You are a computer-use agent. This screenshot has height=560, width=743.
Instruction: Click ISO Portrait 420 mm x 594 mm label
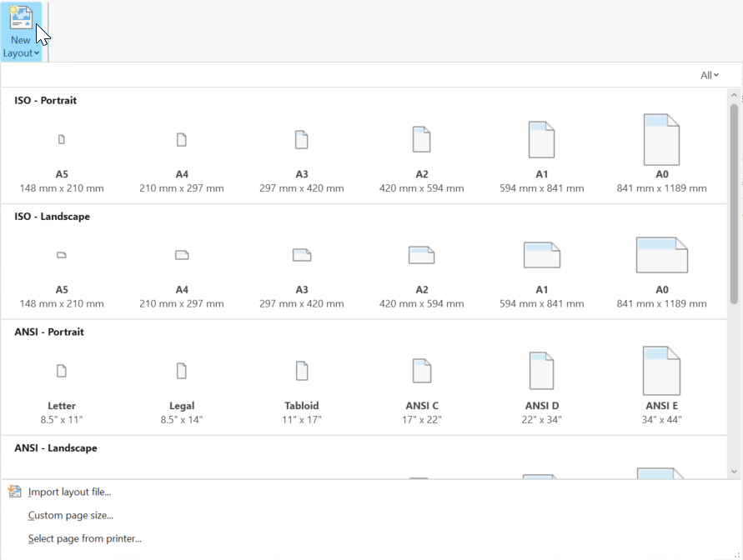[422, 188]
